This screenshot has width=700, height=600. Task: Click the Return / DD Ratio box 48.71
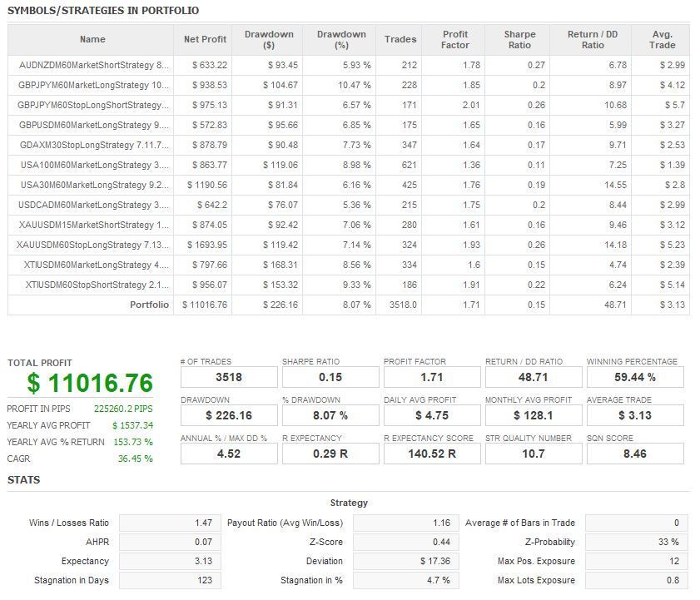(x=534, y=377)
